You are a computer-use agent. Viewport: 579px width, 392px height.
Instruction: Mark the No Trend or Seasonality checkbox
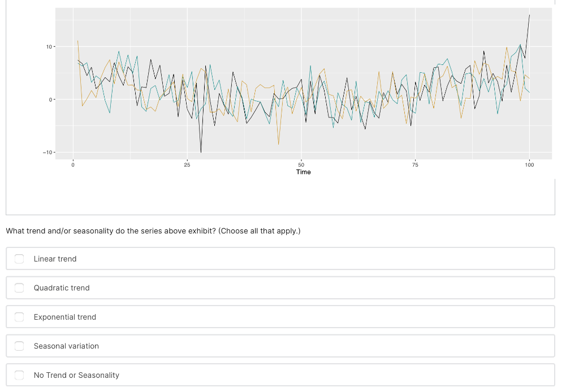[x=19, y=375]
